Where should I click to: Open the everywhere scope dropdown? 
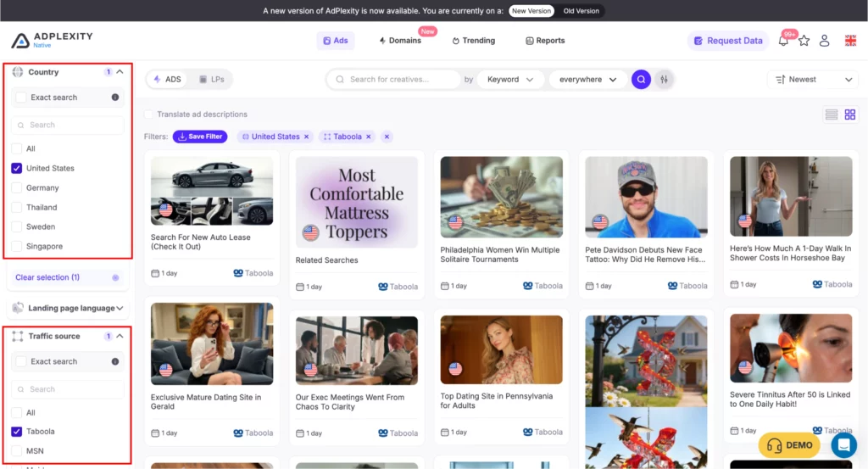tap(588, 79)
